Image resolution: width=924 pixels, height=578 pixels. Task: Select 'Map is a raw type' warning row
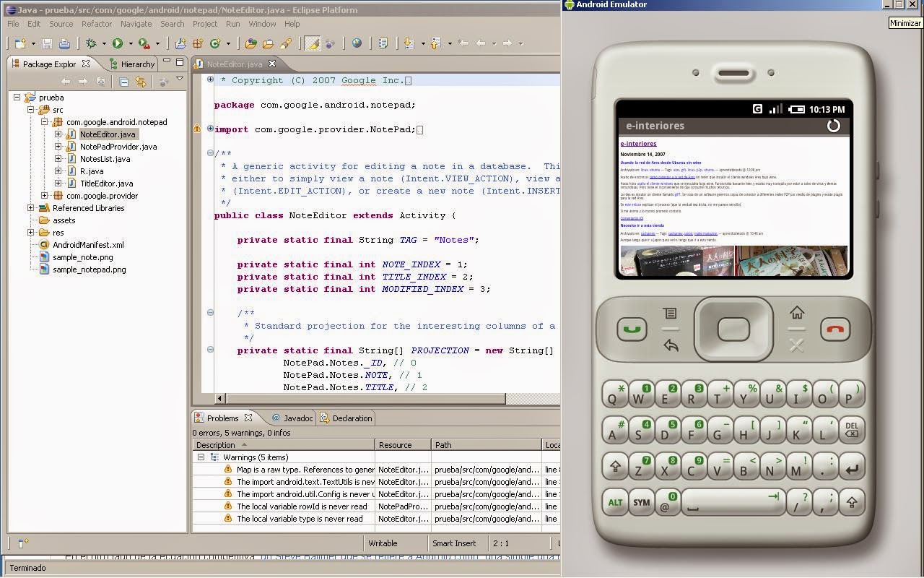tap(378, 470)
